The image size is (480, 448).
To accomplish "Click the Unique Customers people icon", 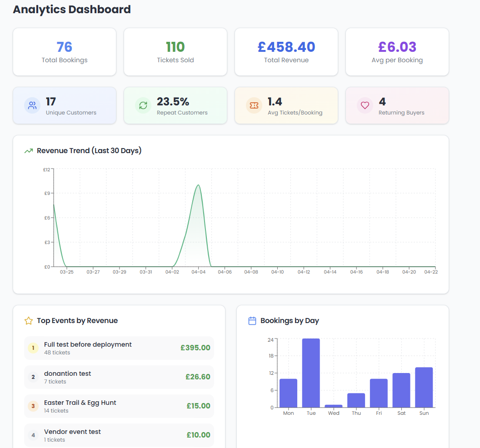I will tap(32, 105).
